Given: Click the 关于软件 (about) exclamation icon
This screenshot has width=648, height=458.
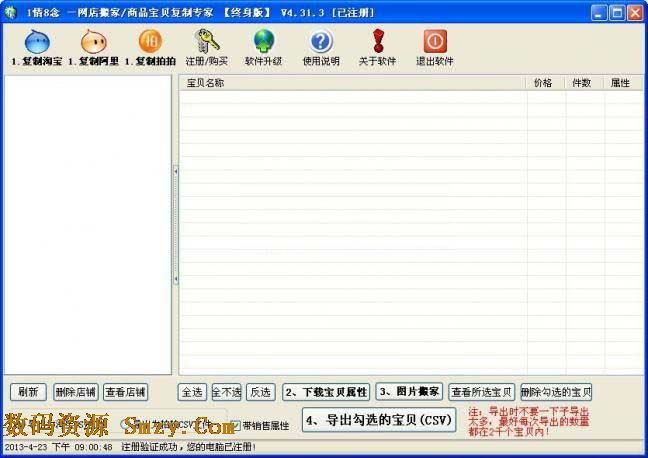Looking at the screenshot, I should point(378,42).
